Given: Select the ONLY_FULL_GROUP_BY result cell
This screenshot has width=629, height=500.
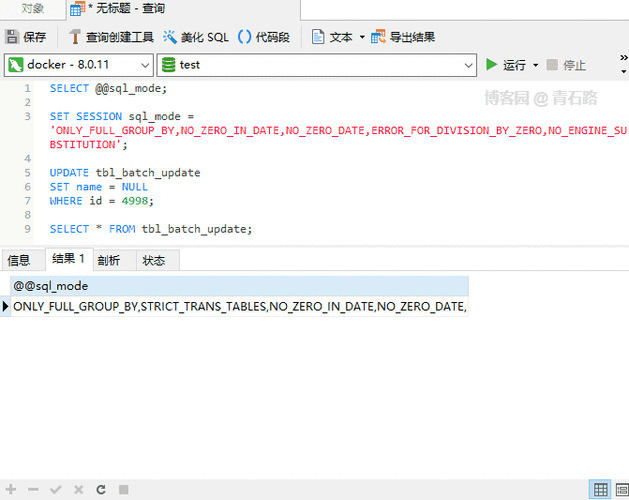Looking at the screenshot, I should (x=239, y=307).
